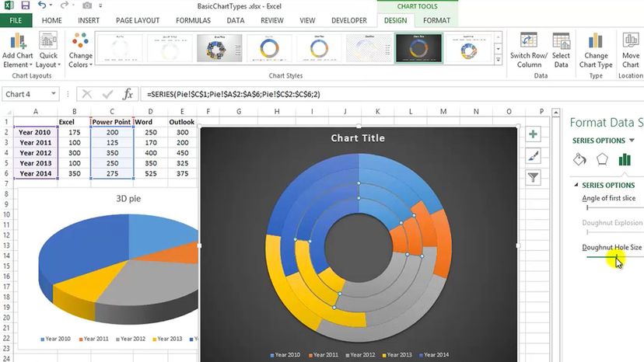Screen dimensions: 644x362
Task: Click the paintbrush Chart Styles button
Action: click(x=533, y=156)
